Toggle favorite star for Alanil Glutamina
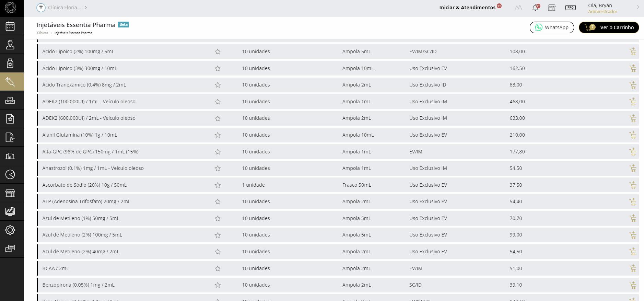Image resolution: width=644 pixels, height=301 pixels. (218, 135)
